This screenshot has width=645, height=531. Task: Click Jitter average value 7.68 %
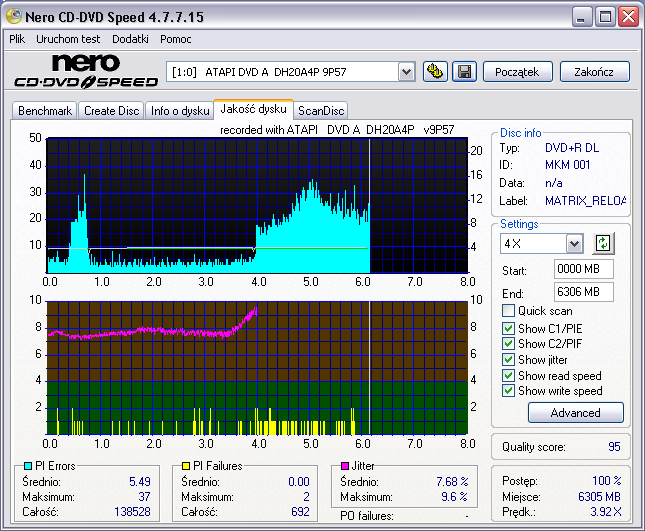452,482
